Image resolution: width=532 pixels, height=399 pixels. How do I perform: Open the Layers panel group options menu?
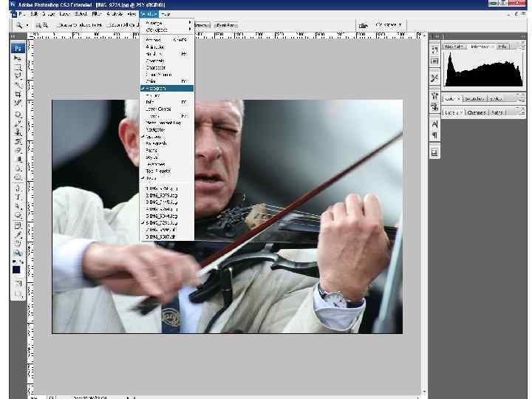click(x=522, y=112)
